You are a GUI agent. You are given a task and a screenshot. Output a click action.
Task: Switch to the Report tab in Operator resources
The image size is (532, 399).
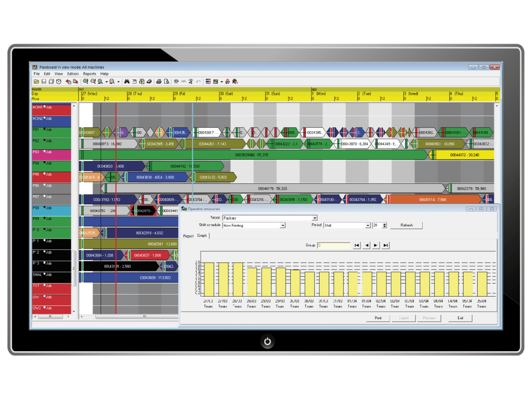[x=188, y=236]
